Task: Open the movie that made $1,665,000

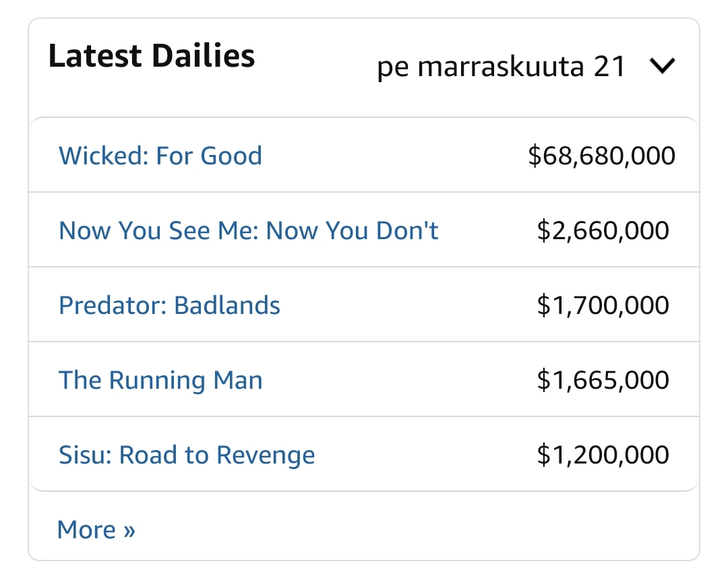Action: (160, 380)
